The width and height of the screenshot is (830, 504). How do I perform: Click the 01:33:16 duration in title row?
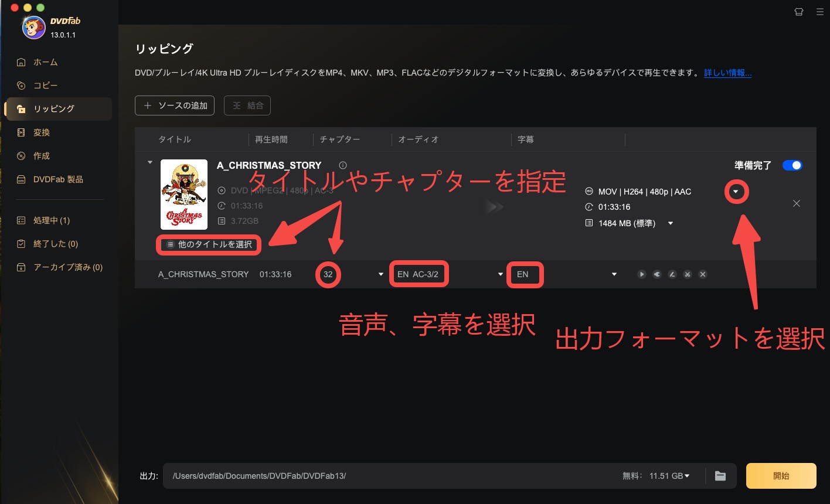click(275, 274)
